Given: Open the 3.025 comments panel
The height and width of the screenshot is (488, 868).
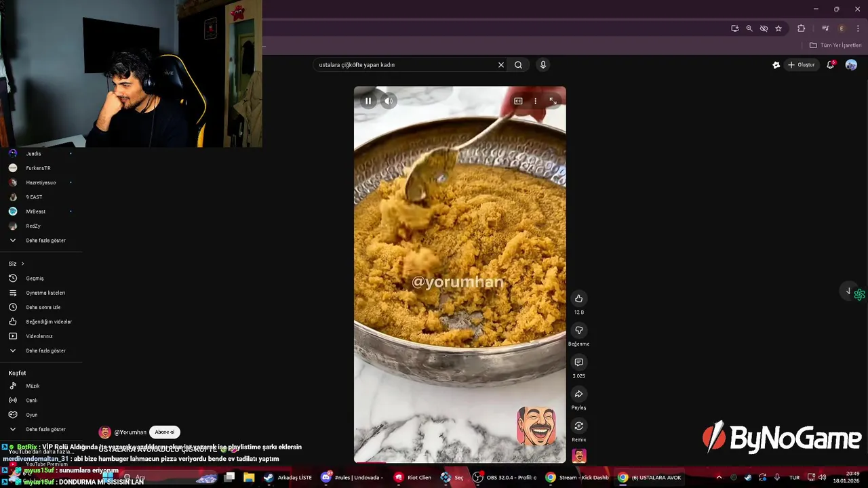Looking at the screenshot, I should pos(578,362).
